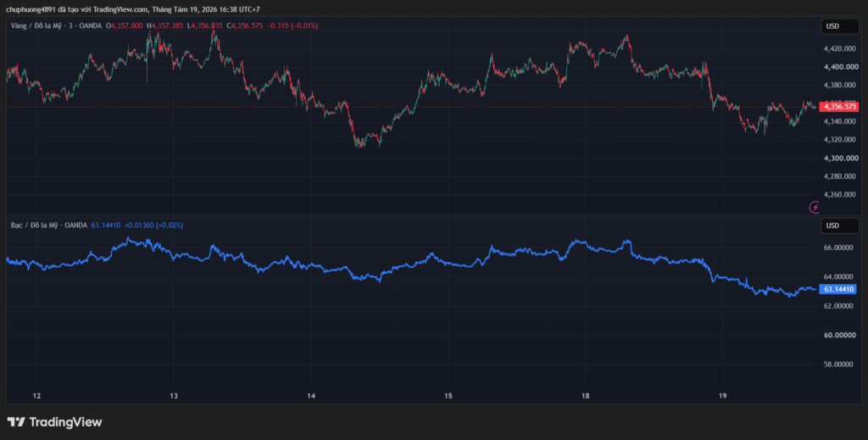Click the 62.00000 silver axis label
The height and width of the screenshot is (440, 868).
(838, 306)
